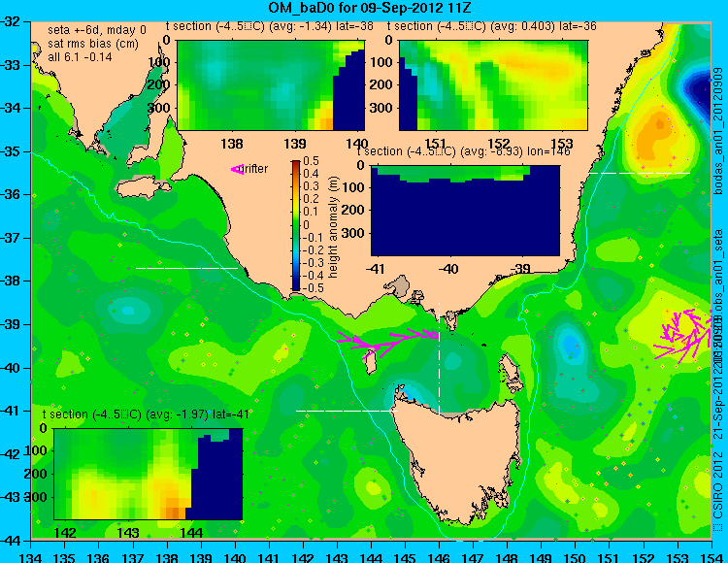728x563 pixels.
Task: Click the 141 longitude axis label
Action: (x=268, y=557)
